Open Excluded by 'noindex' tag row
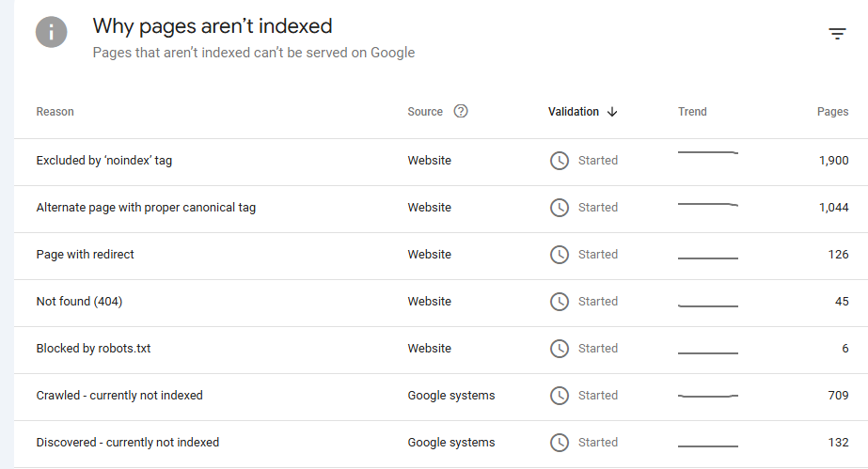Image resolution: width=868 pixels, height=469 pixels. (104, 161)
